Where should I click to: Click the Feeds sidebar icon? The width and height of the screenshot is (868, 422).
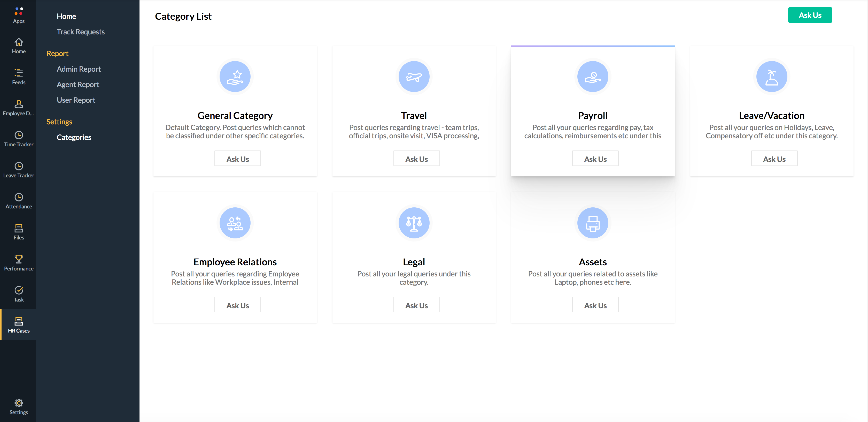(19, 76)
